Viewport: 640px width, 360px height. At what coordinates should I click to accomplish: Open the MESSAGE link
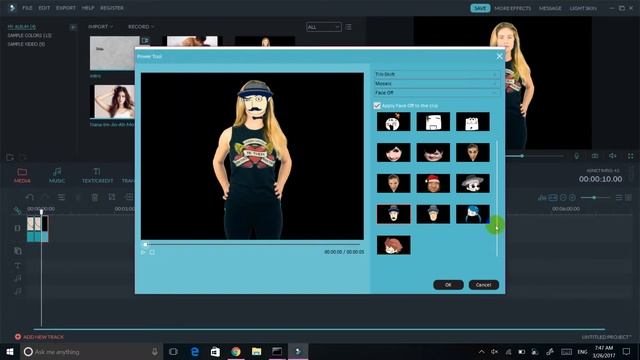pyautogui.click(x=550, y=8)
